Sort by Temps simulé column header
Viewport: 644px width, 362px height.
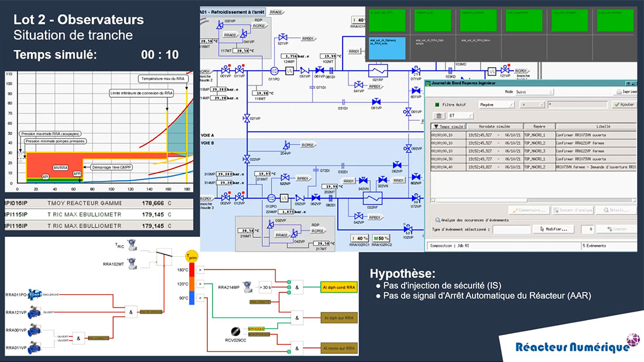click(448, 126)
